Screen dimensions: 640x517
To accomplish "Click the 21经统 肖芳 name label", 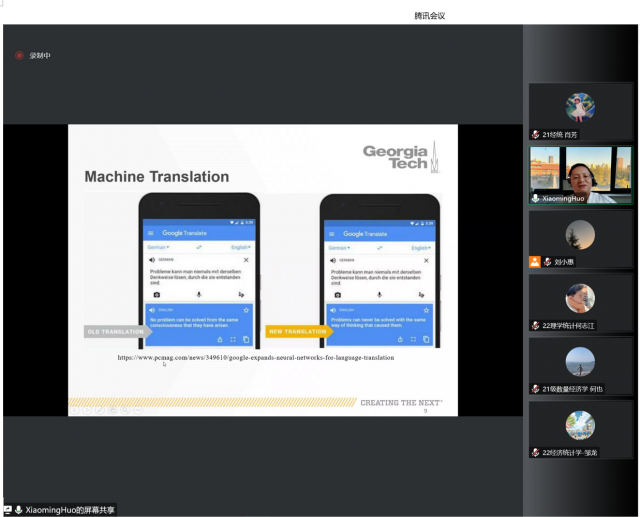I will 560,135.
